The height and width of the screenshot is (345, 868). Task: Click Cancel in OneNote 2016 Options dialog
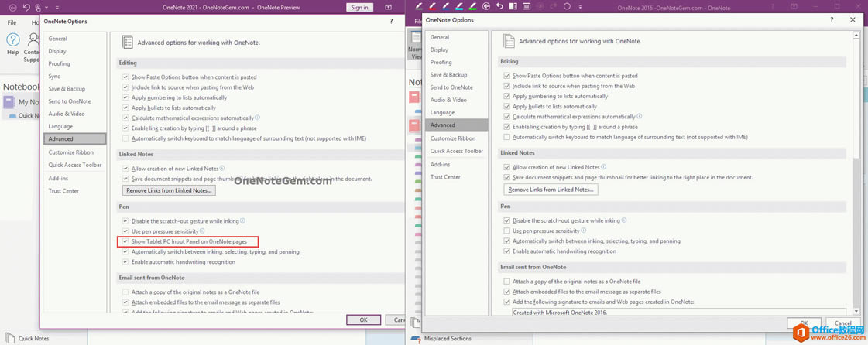click(x=843, y=323)
